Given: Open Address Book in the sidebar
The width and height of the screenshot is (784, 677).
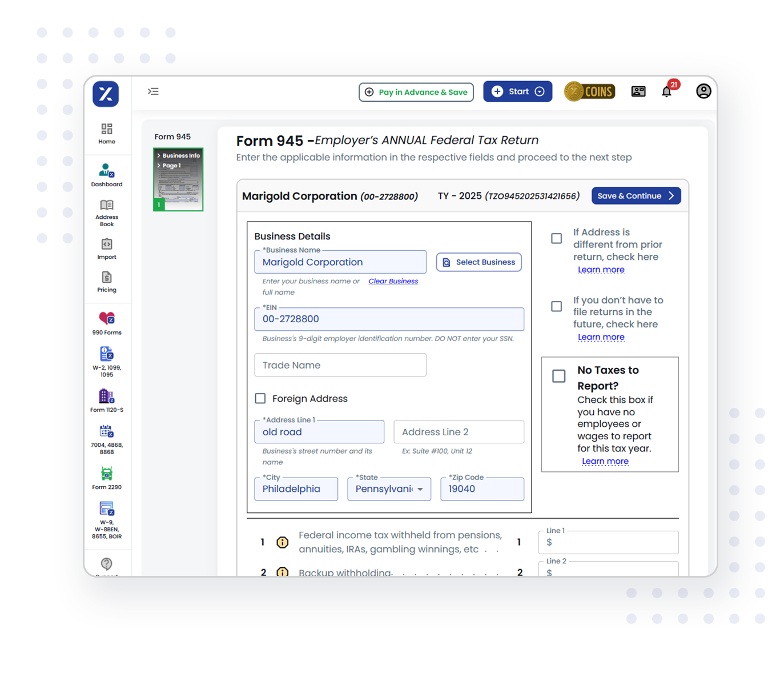Looking at the screenshot, I should click(x=107, y=213).
